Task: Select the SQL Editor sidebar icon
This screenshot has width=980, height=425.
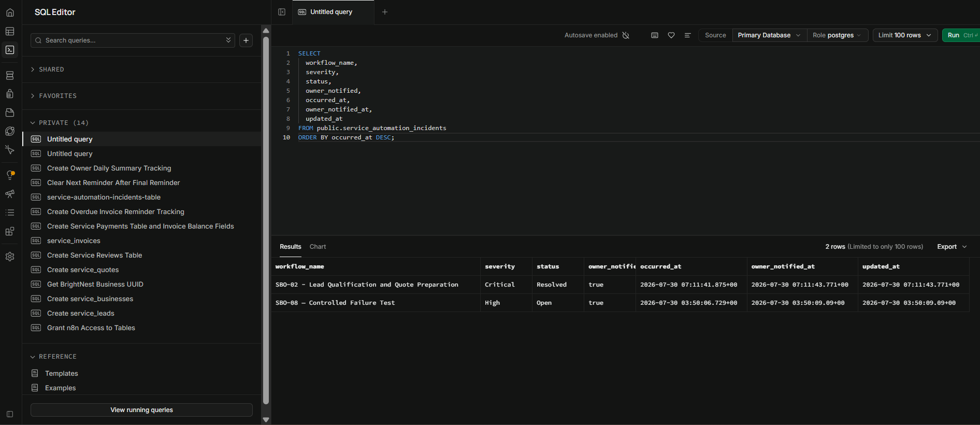Action: click(x=10, y=50)
